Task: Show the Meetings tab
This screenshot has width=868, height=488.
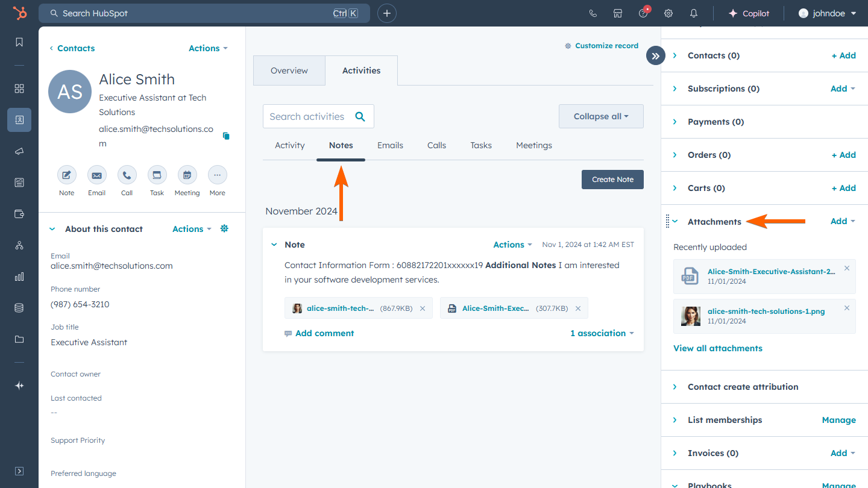Action: point(534,145)
